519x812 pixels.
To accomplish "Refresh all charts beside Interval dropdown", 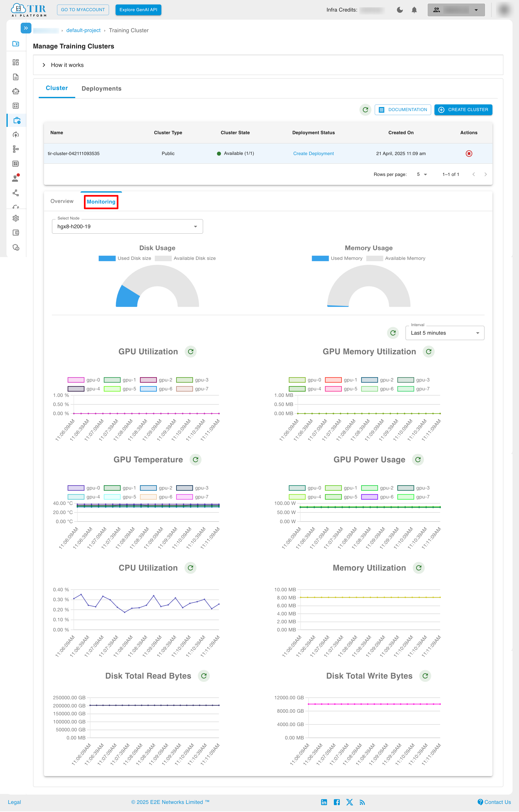I will pyautogui.click(x=393, y=333).
